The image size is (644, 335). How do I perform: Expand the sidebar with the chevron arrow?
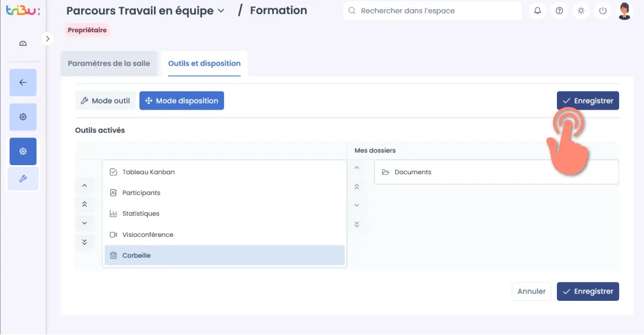[47, 38]
